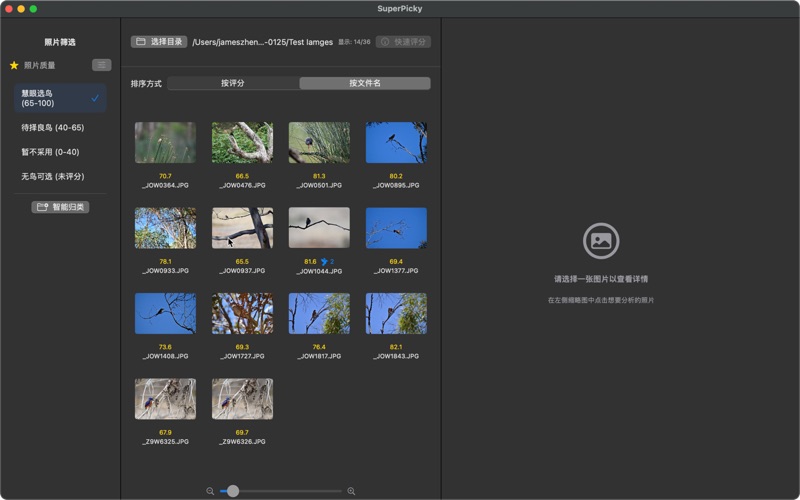The width and height of the screenshot is (800, 500).
Task: Select the _JOW0364.JPG thumbnail
Action: click(x=165, y=143)
